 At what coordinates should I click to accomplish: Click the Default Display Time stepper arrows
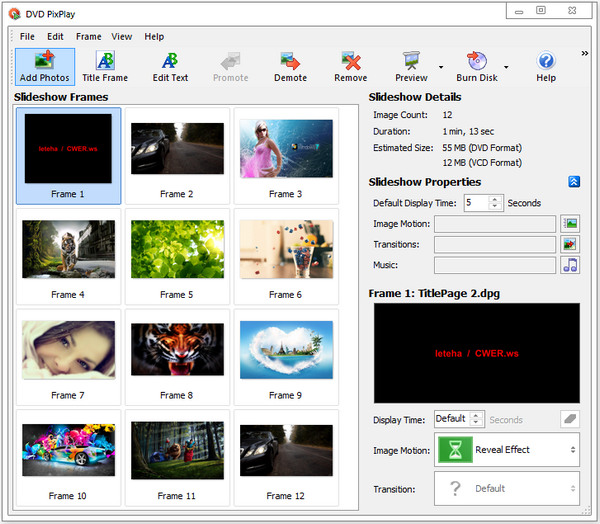[x=495, y=203]
